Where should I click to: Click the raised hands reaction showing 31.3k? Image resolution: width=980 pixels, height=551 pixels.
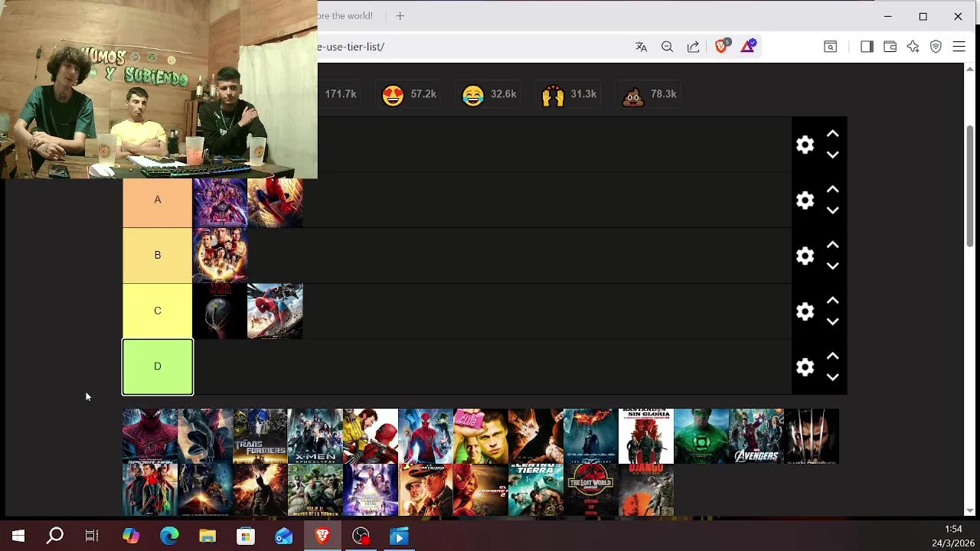click(569, 94)
